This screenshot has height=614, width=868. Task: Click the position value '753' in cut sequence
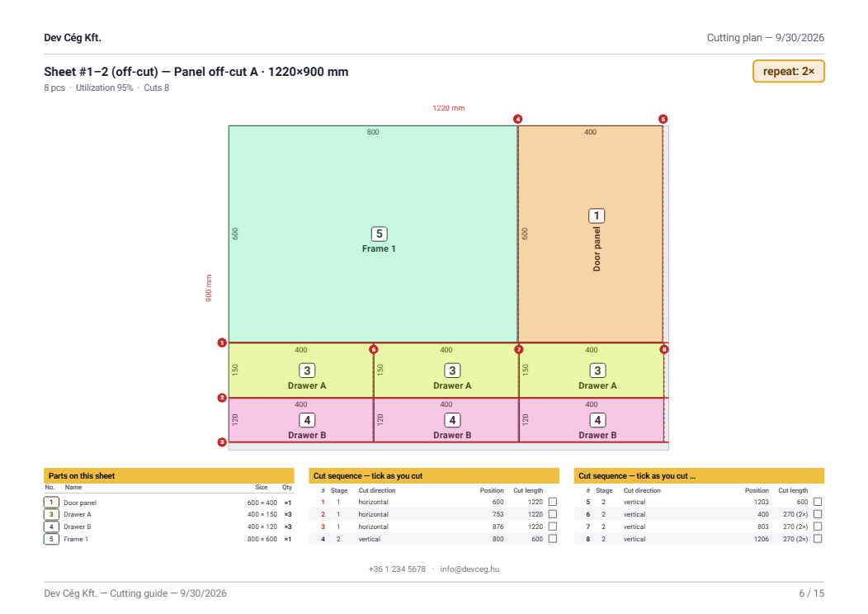(x=498, y=514)
